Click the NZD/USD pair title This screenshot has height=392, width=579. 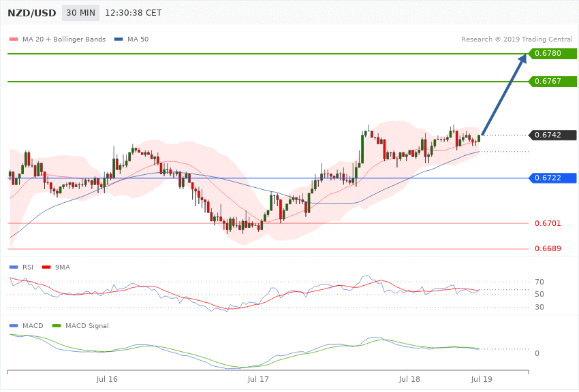click(x=32, y=13)
